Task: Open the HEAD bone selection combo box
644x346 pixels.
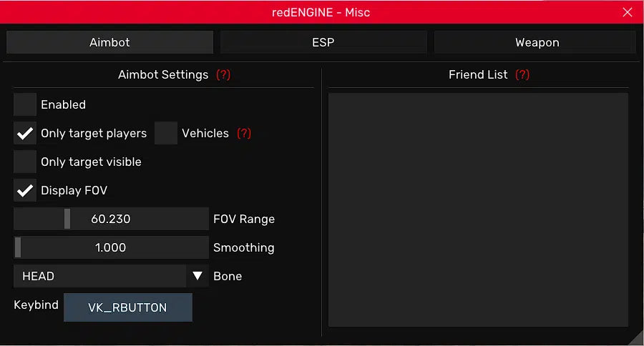Action: 100,276
